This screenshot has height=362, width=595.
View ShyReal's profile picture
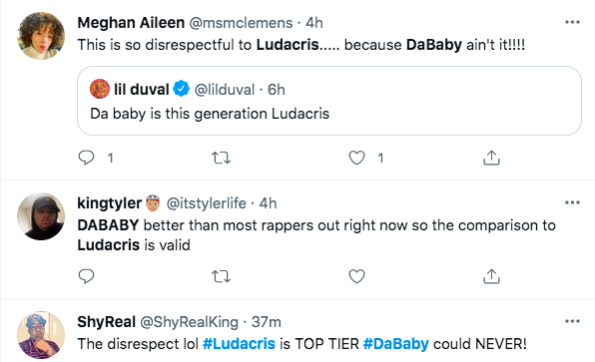click(x=41, y=335)
